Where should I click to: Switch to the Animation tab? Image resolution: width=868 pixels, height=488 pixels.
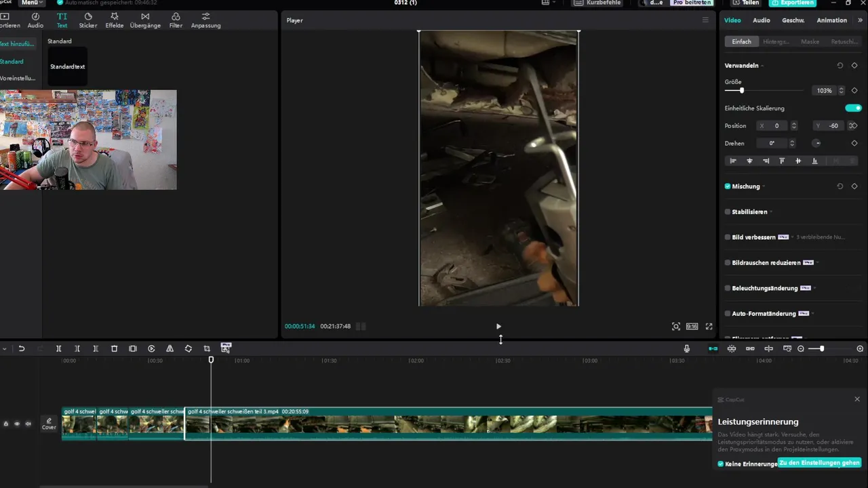(x=832, y=20)
